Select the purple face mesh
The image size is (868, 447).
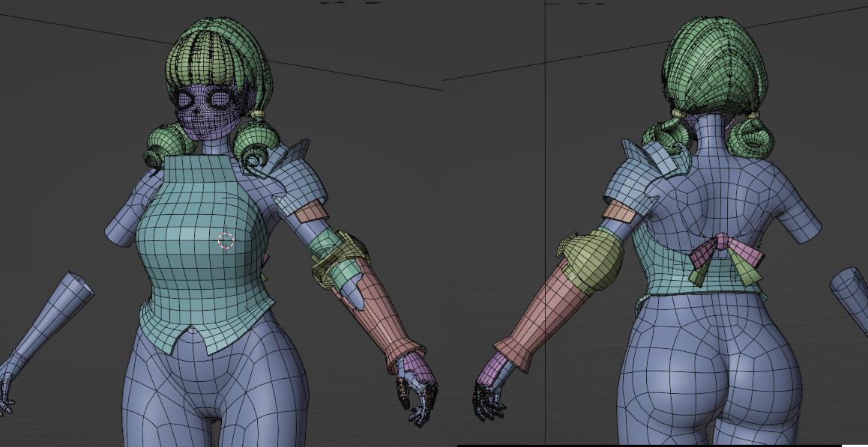(211, 111)
